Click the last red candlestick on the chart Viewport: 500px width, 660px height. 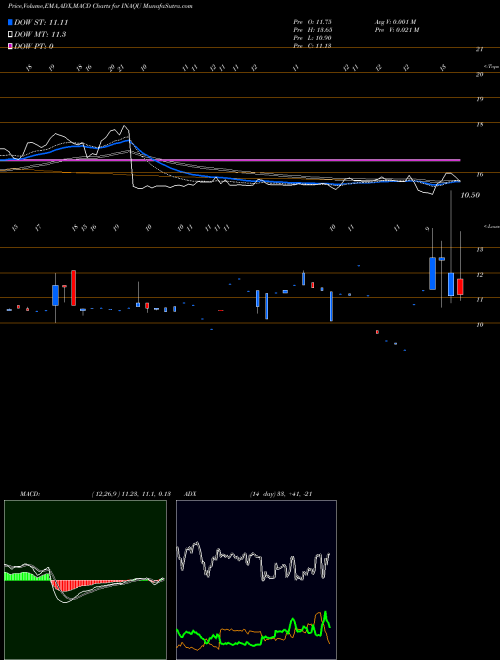[x=460, y=287]
